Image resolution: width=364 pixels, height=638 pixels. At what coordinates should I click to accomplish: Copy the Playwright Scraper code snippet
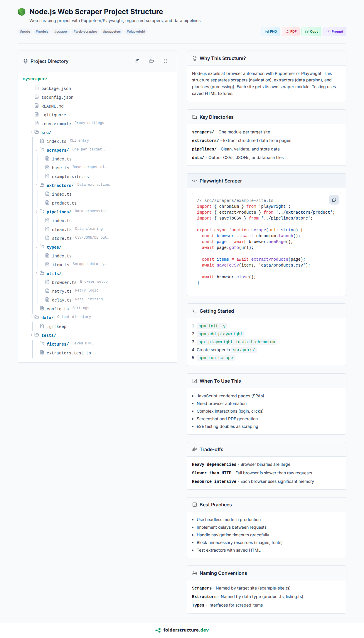point(334,200)
